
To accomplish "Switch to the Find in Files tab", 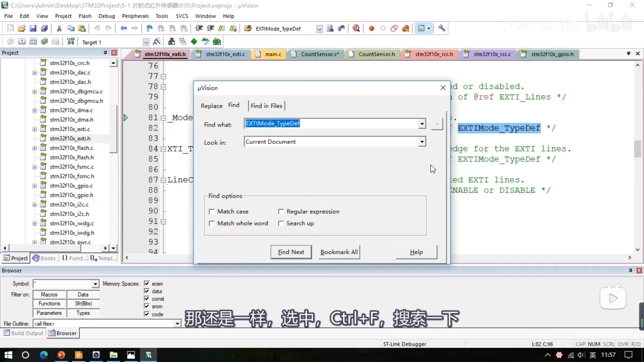I will point(266,106).
